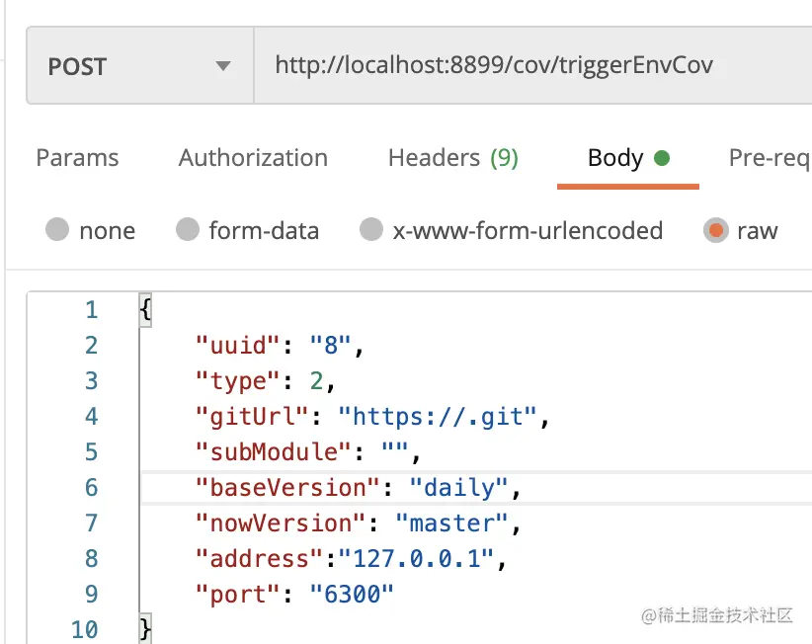Open the Pre-request tab

pos(770,158)
